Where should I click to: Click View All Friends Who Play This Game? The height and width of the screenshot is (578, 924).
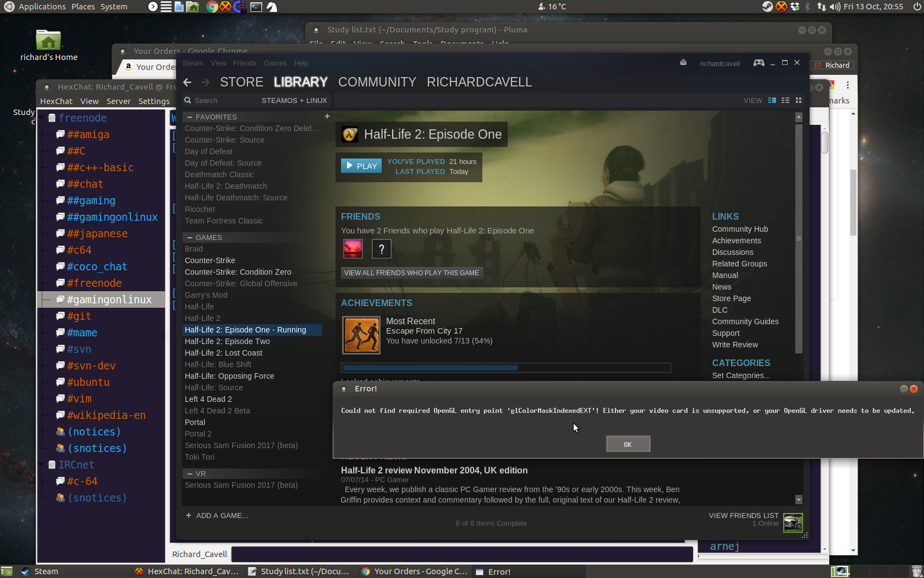(x=411, y=273)
